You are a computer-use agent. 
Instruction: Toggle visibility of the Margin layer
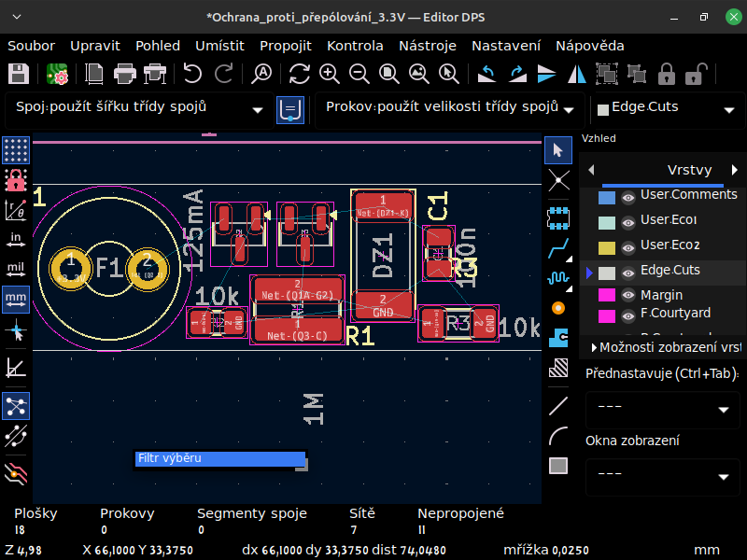(x=628, y=295)
